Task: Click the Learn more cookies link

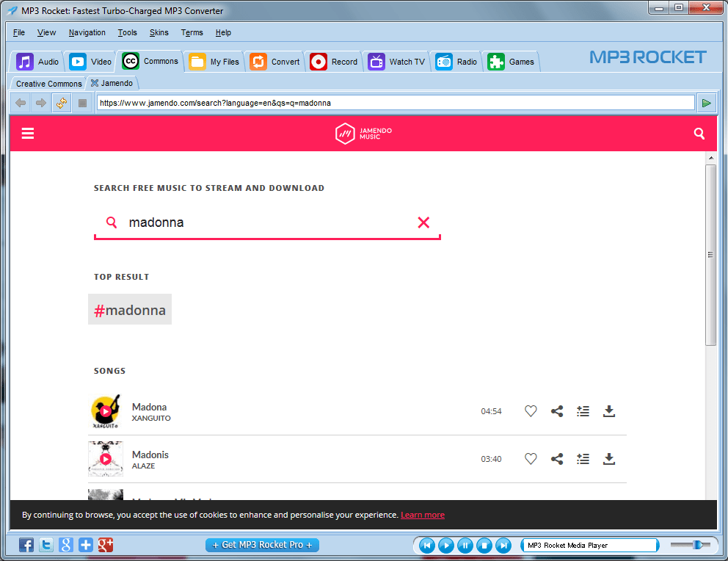Action: point(423,515)
